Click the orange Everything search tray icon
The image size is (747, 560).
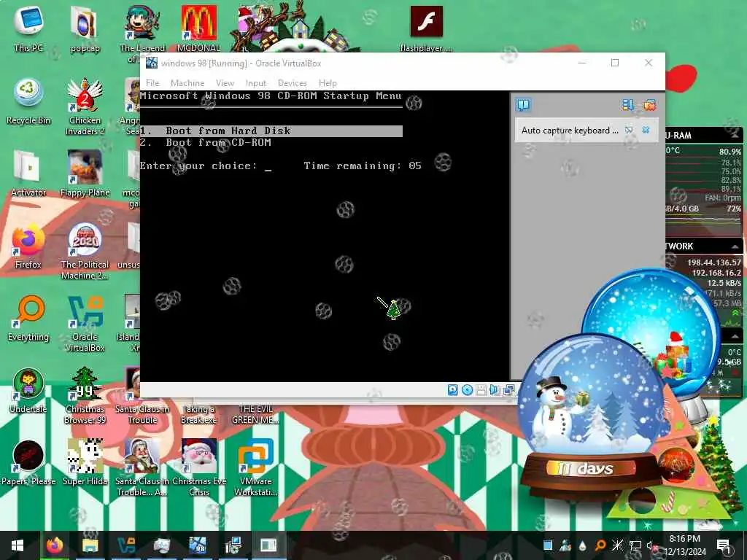click(x=600, y=545)
